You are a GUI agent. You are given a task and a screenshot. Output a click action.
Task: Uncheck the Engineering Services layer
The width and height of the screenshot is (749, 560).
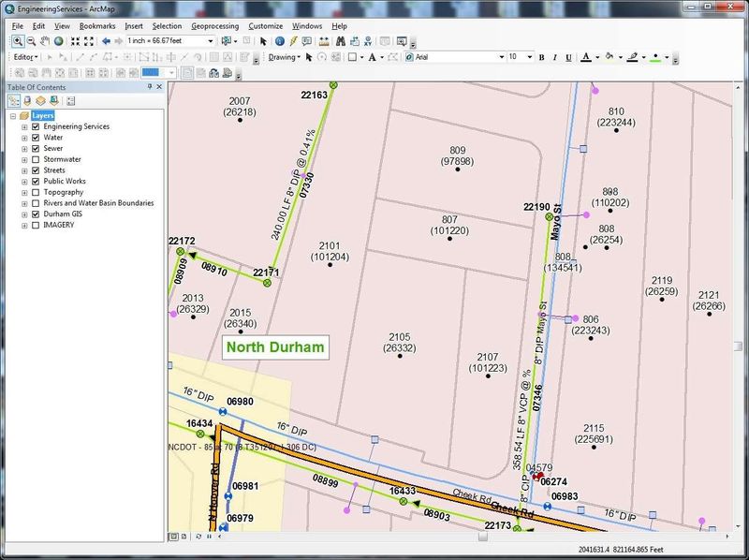tap(36, 126)
